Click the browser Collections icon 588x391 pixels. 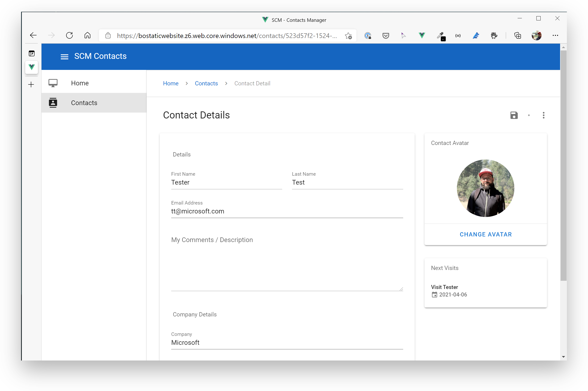[x=517, y=35]
